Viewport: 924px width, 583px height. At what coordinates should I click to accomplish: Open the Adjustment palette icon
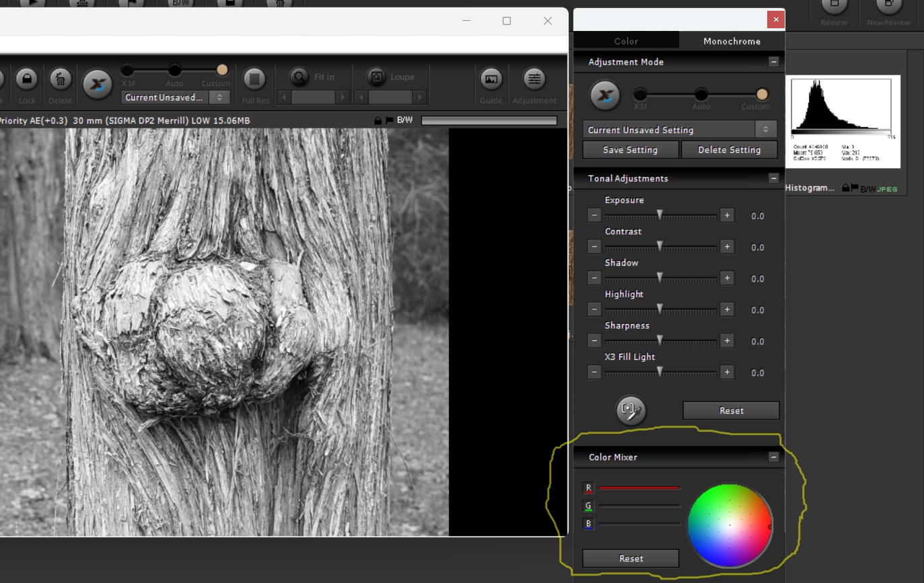coord(534,79)
